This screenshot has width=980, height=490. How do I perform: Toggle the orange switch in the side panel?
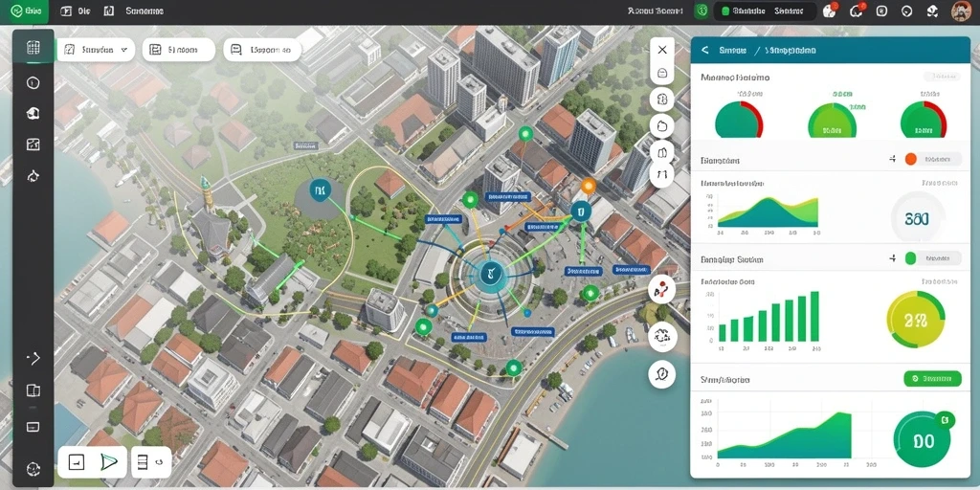(x=932, y=160)
